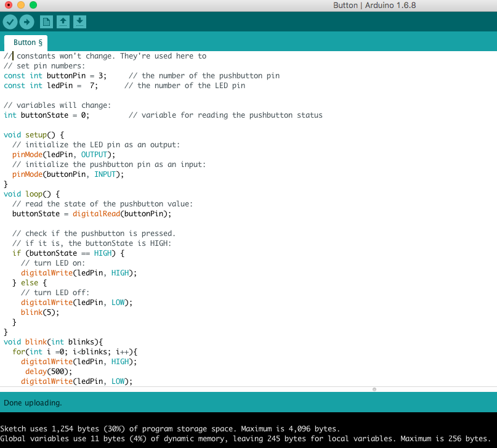Click the 'Button | Arduino 1.6.8' window title
Viewport: 497px width, 448px height.
374,5
